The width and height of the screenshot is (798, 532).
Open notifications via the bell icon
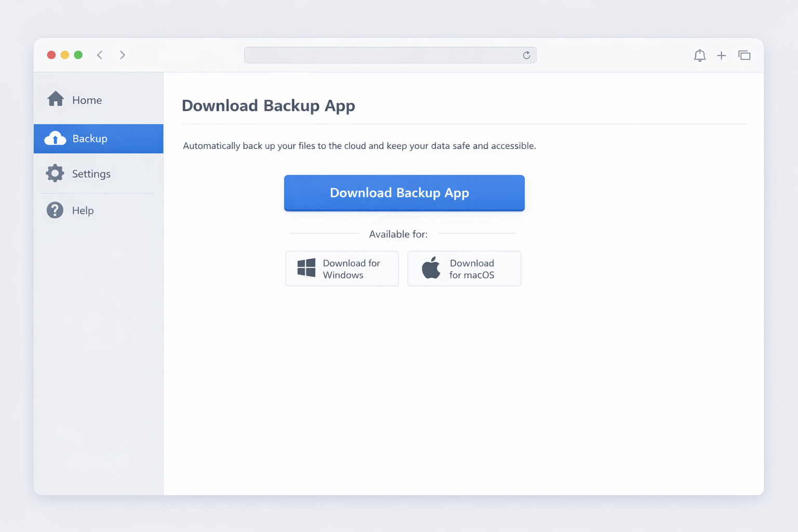pos(699,56)
